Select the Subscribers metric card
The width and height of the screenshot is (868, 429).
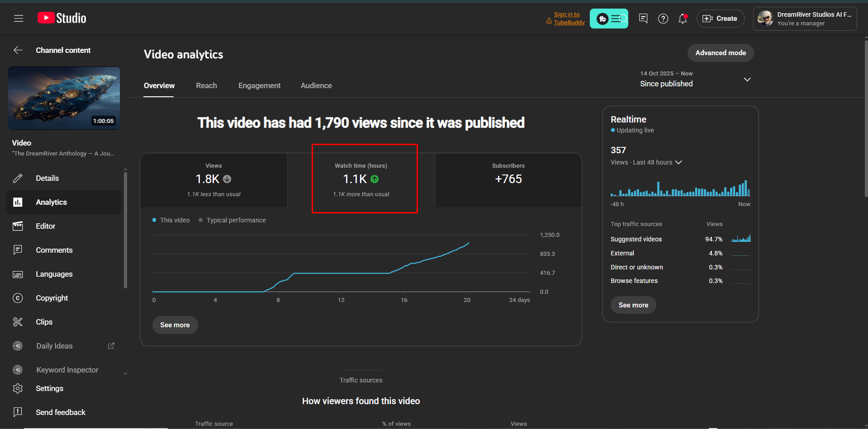(508, 180)
